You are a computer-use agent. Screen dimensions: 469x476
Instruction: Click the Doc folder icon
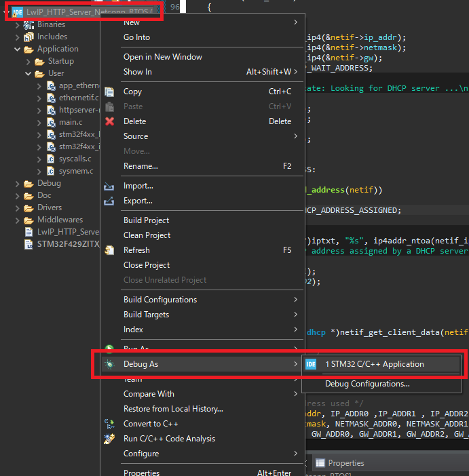pos(29,196)
